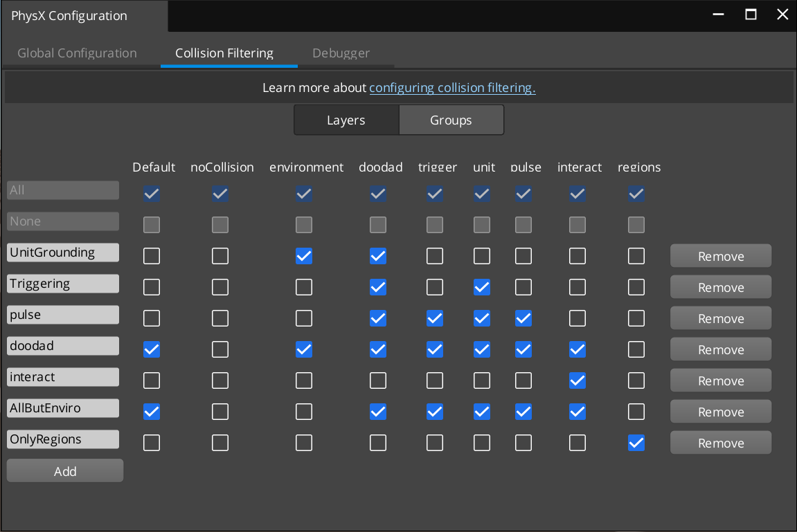
Task: Open configuring collision filtering link
Action: [452, 88]
